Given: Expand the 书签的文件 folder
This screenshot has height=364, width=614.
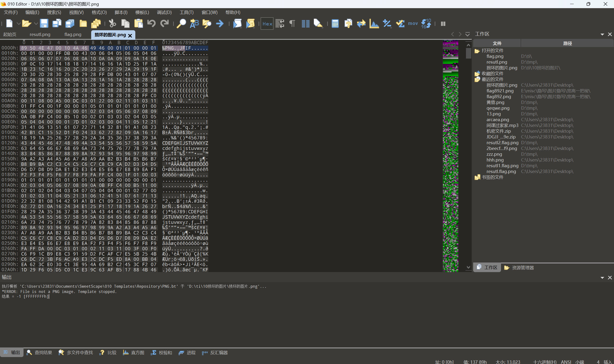Looking at the screenshot, I should point(477,177).
